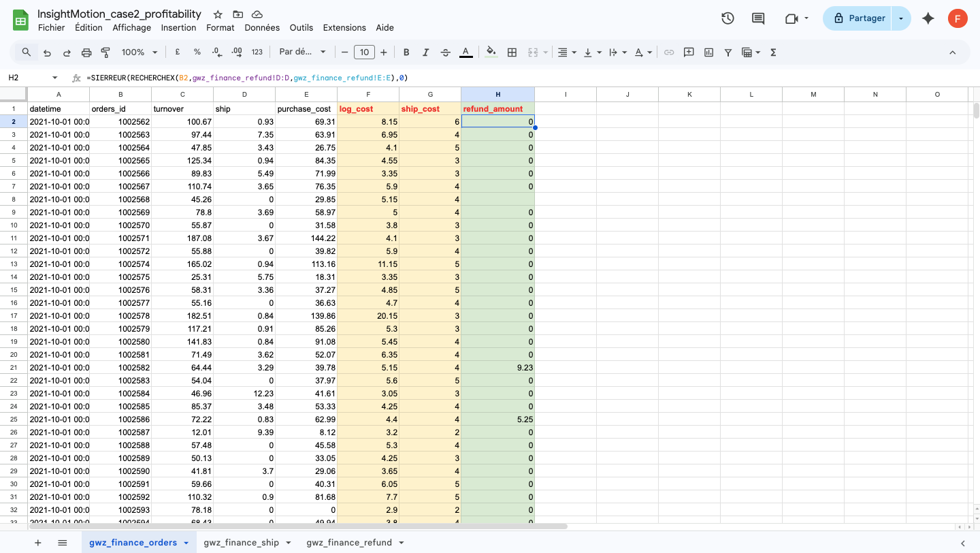Open the all sheets list

coord(63,543)
